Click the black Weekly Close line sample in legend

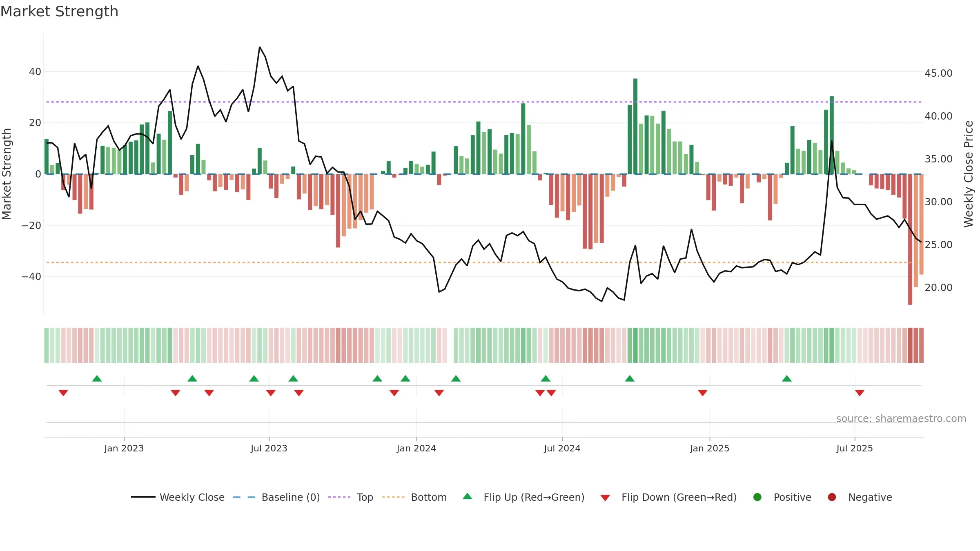(143, 497)
